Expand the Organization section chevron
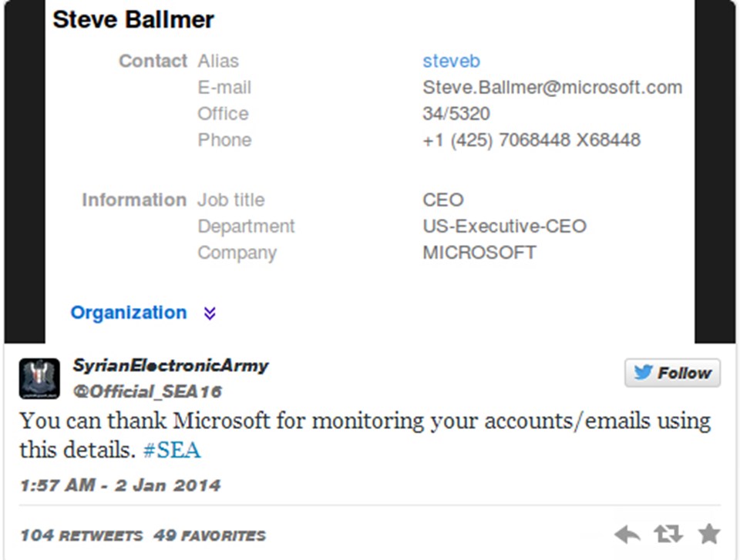 [x=210, y=313]
